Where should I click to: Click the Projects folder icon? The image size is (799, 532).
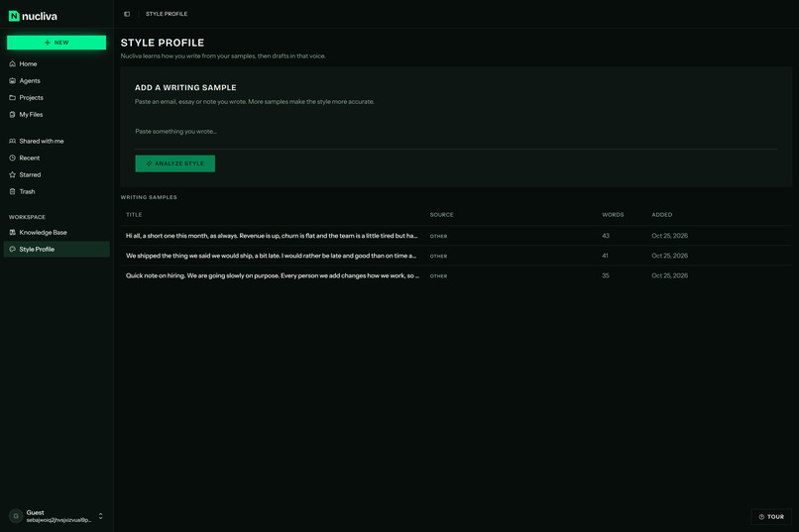[x=12, y=97]
